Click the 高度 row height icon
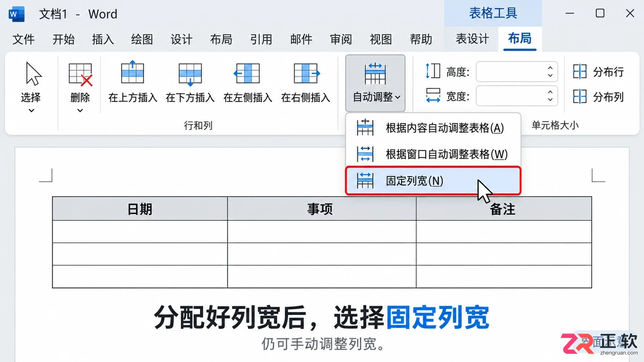Image resolution: width=644 pixels, height=362 pixels. pos(433,71)
